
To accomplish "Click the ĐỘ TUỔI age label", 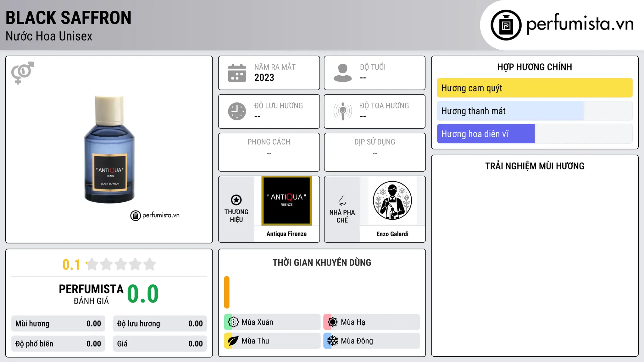I will coord(373,67).
